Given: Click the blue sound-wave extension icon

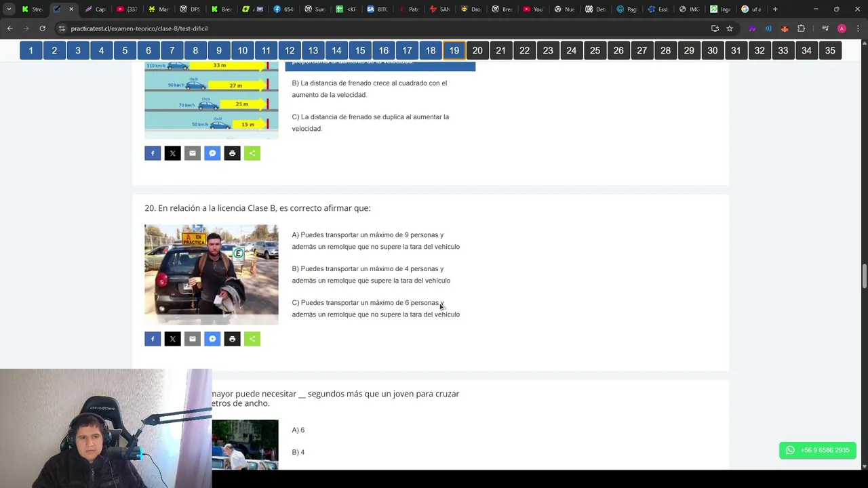Looking at the screenshot, I should click(768, 28).
